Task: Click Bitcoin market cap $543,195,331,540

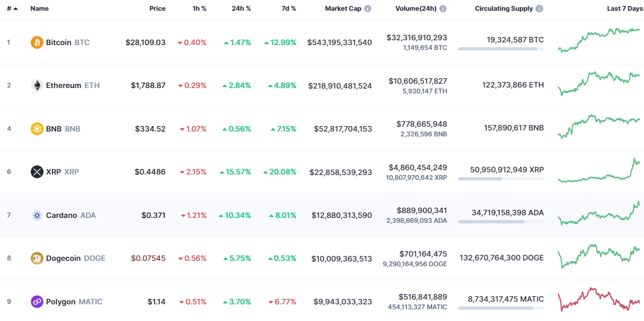Action: click(340, 42)
